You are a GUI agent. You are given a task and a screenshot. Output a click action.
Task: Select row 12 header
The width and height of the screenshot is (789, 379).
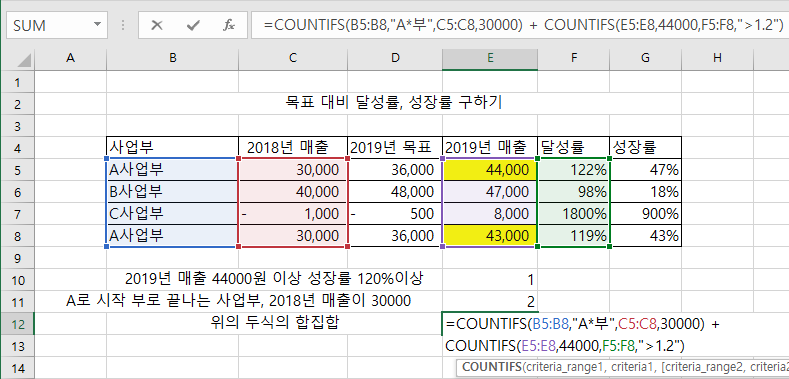click(x=18, y=324)
